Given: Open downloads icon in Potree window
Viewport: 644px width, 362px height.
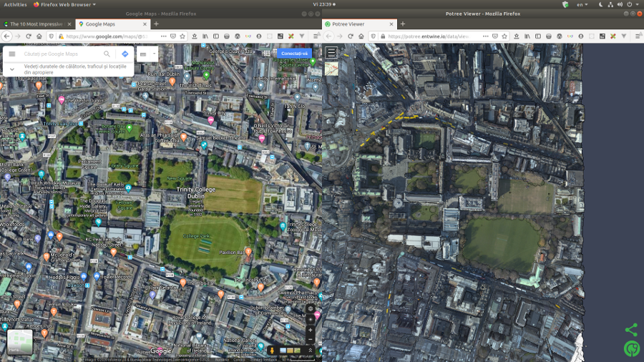Looking at the screenshot, I should click(x=517, y=36).
